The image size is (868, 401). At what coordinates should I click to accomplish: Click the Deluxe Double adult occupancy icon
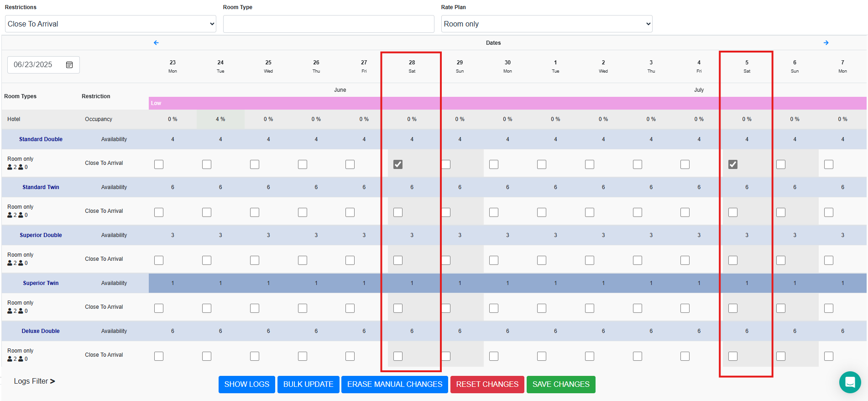[x=10, y=359]
